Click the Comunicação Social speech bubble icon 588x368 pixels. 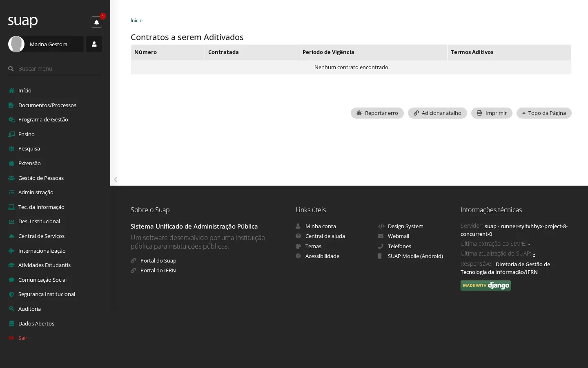[11, 280]
